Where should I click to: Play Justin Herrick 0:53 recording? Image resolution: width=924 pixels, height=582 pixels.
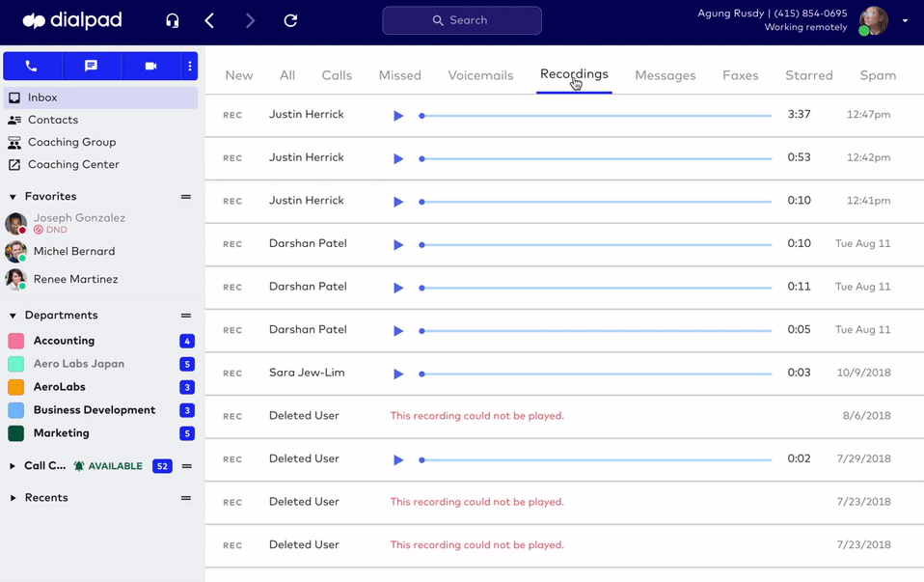[398, 158]
